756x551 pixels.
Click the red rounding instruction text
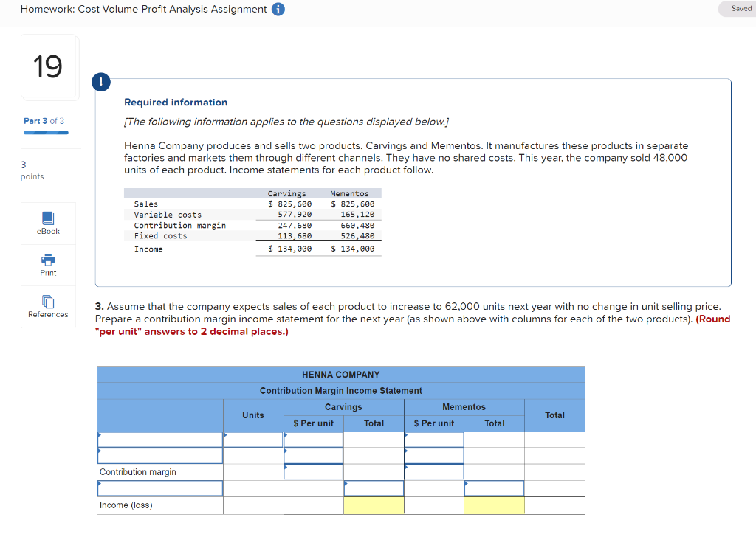click(413, 325)
